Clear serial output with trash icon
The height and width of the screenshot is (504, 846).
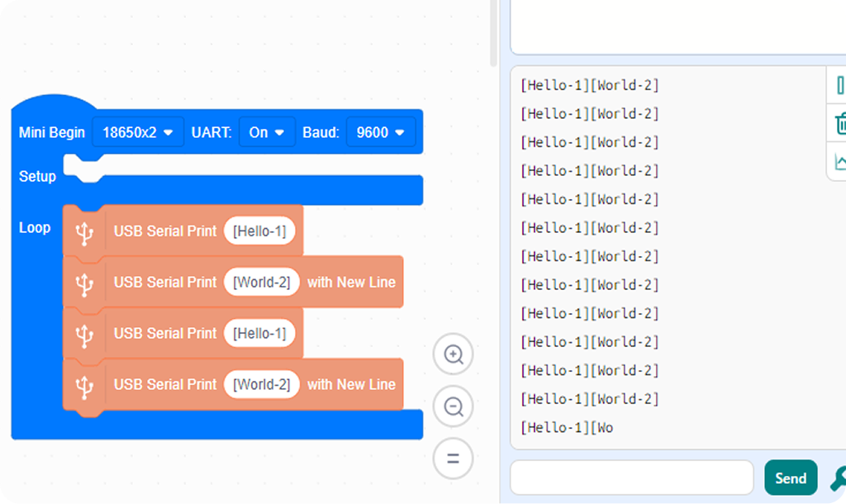tap(839, 124)
